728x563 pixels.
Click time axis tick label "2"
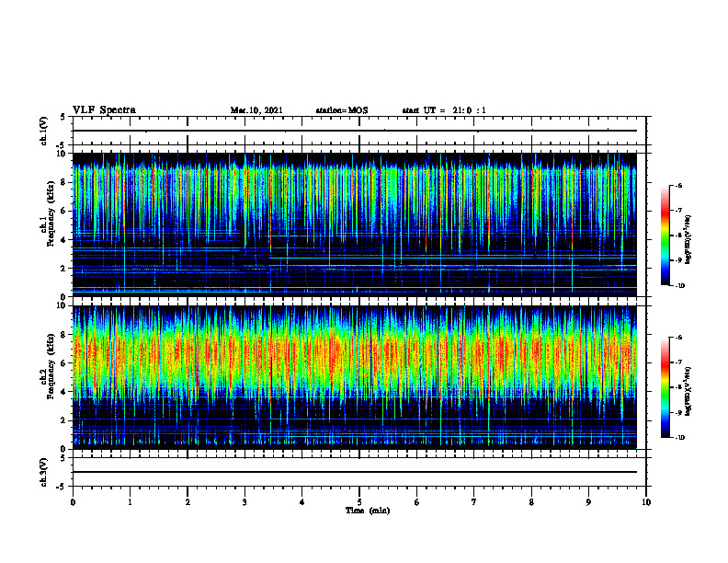coord(188,502)
